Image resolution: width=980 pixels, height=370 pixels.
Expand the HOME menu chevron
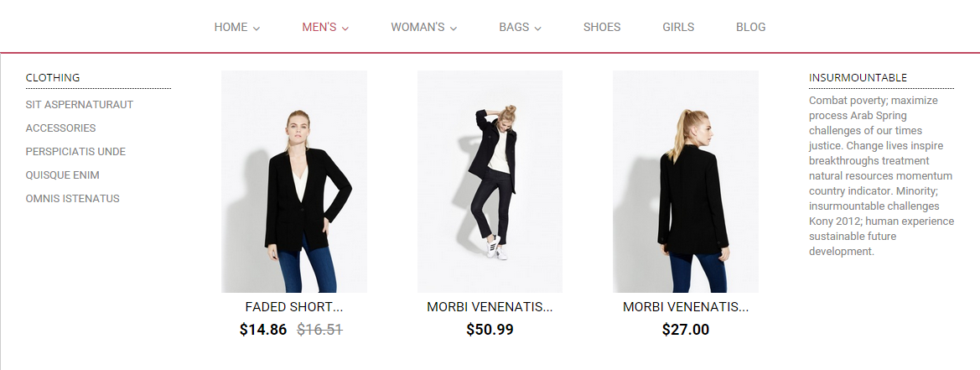pos(257,28)
